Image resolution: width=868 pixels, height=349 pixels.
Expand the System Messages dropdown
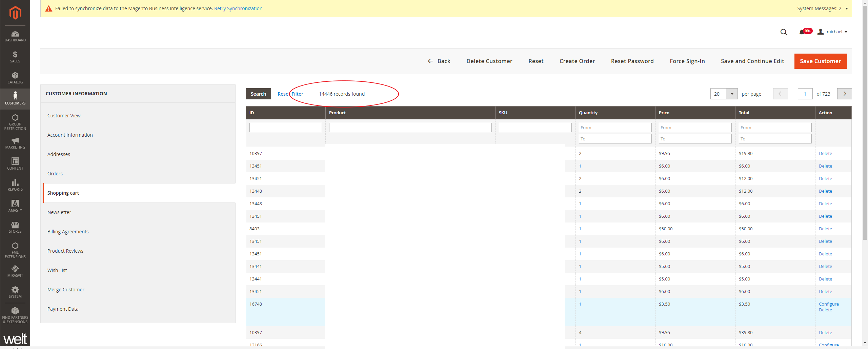click(x=846, y=8)
